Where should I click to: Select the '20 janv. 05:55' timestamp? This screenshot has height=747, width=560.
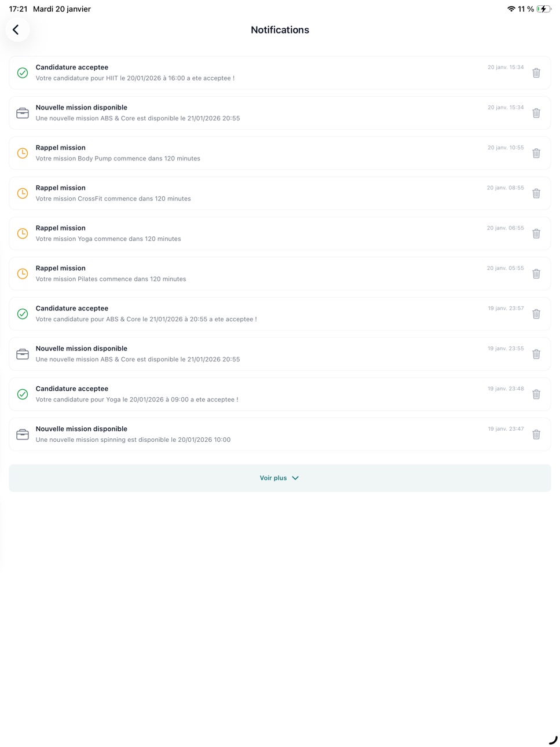(506, 268)
